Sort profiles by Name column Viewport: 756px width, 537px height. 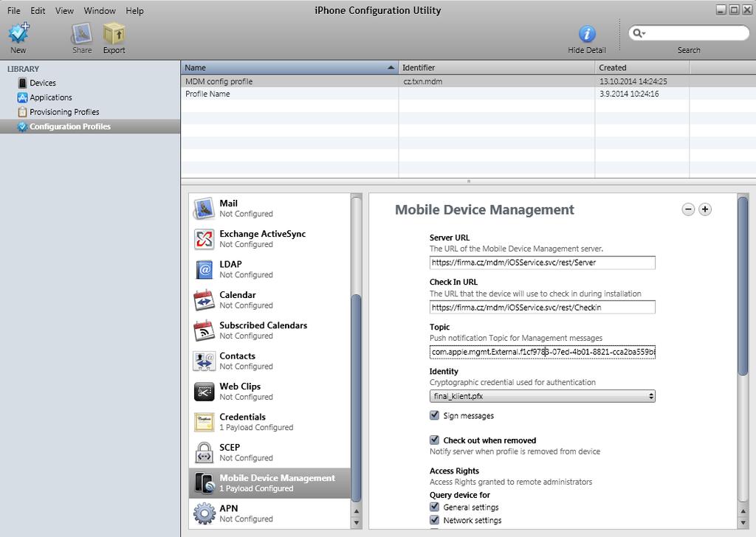tap(289, 68)
